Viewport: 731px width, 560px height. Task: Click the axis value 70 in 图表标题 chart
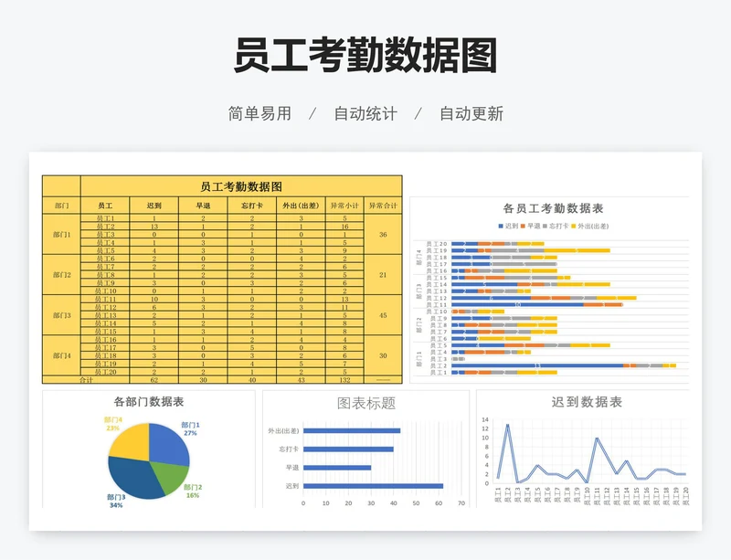461,503
